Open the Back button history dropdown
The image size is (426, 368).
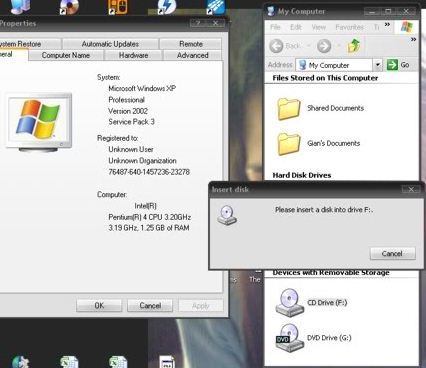(309, 46)
